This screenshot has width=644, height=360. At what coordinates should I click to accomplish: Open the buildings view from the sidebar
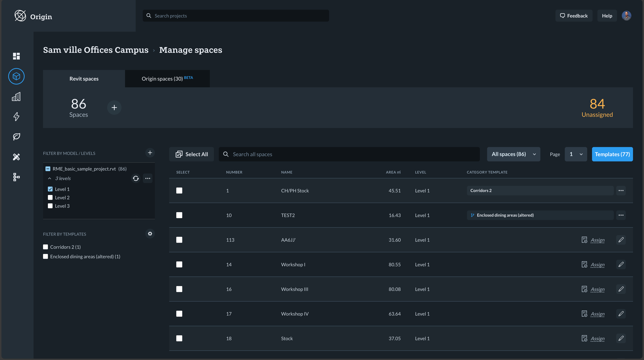(16, 97)
